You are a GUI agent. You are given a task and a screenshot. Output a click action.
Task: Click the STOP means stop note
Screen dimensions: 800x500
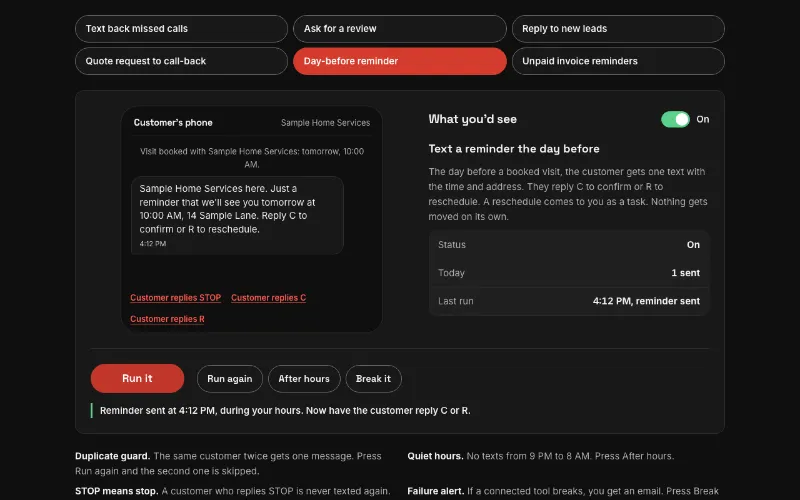[x=233, y=491]
